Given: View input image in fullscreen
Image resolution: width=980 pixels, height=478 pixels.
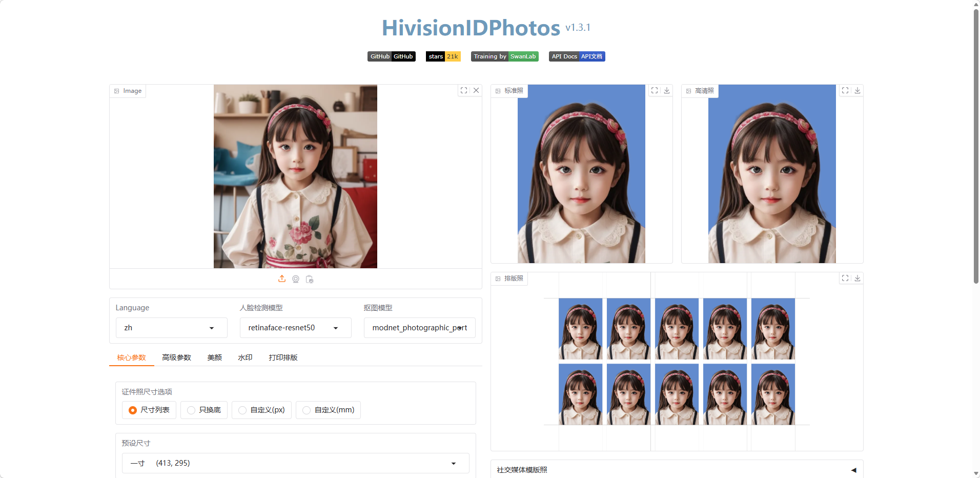Looking at the screenshot, I should tap(464, 90).
